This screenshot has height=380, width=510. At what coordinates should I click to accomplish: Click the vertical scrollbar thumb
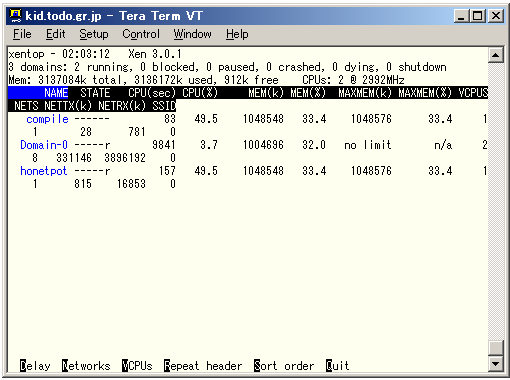pyautogui.click(x=496, y=348)
